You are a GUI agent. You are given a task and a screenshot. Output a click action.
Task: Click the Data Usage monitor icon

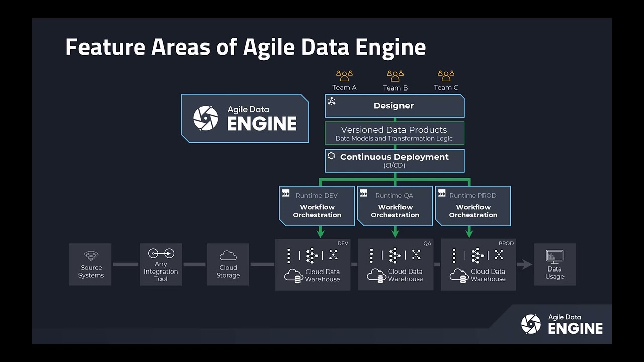[554, 257]
